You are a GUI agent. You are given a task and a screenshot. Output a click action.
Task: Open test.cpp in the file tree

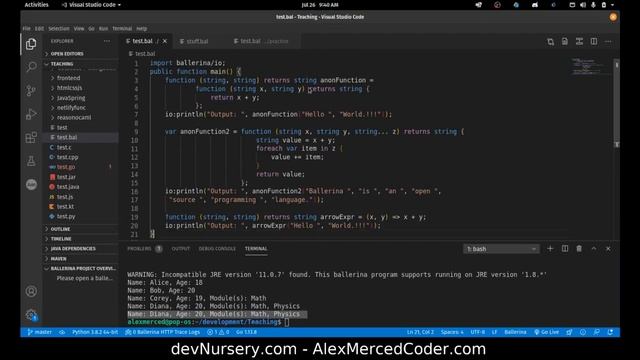pyautogui.click(x=81, y=157)
